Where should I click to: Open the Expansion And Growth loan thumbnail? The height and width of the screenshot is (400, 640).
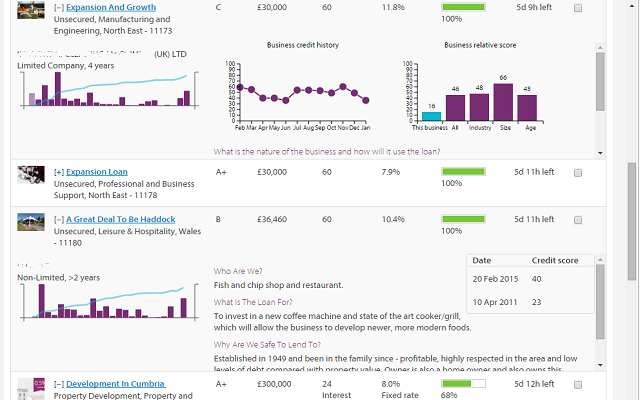pyautogui.click(x=32, y=12)
